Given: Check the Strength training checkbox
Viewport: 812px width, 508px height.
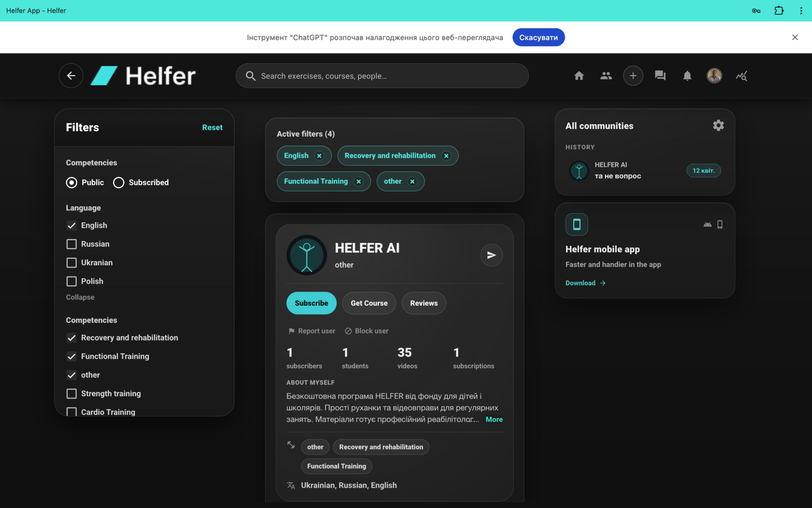Looking at the screenshot, I should [x=72, y=393].
